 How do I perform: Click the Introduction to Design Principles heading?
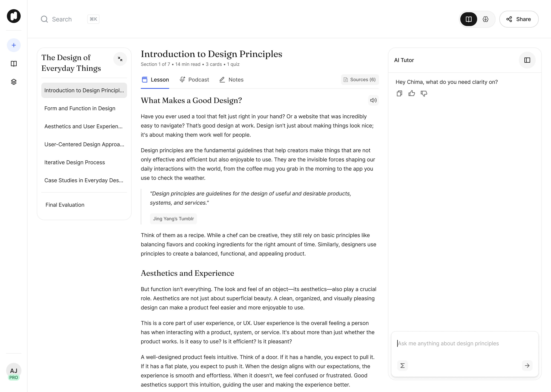click(x=212, y=54)
